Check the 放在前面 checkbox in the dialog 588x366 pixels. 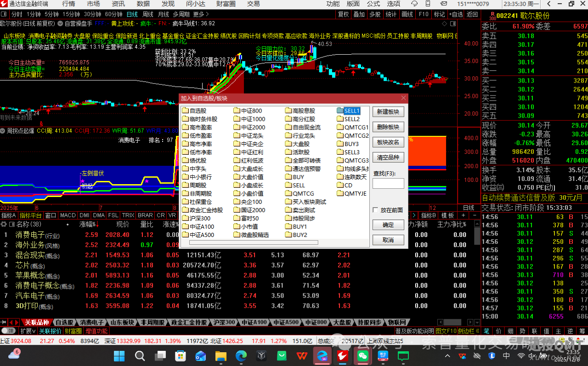(x=376, y=210)
